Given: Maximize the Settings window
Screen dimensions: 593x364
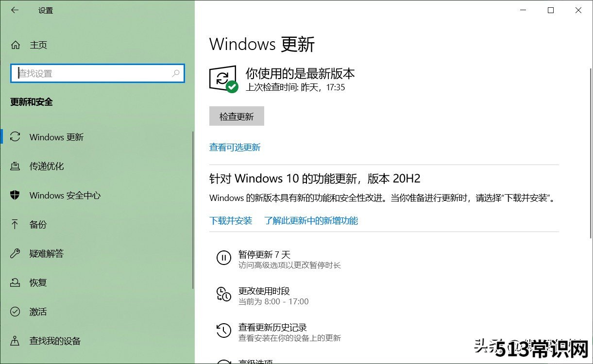Looking at the screenshot, I should (x=551, y=10).
